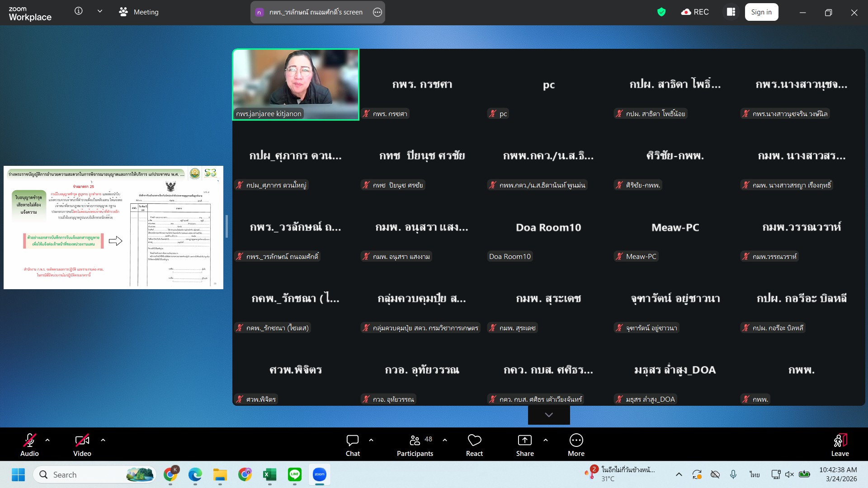This screenshot has height=488, width=868.
Task: Open meeting info icon
Action: coord(78,11)
